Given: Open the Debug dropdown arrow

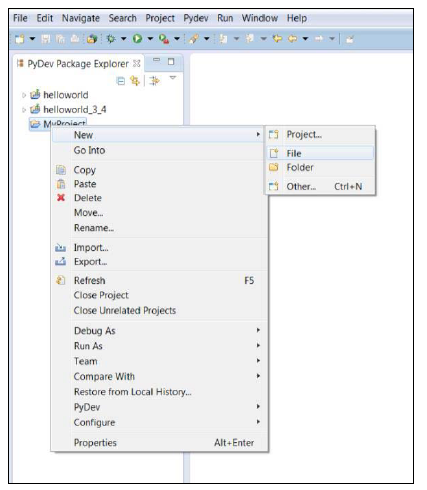Looking at the screenshot, I should pos(123,39).
